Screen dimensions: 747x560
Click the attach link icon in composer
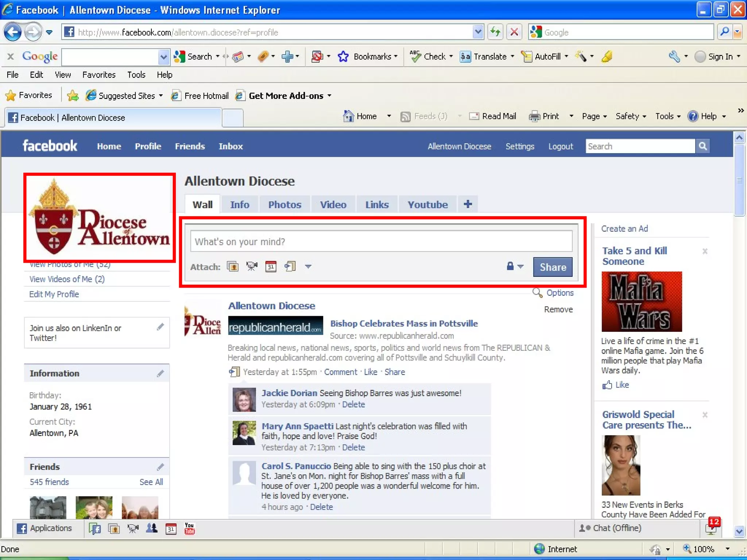click(x=290, y=267)
